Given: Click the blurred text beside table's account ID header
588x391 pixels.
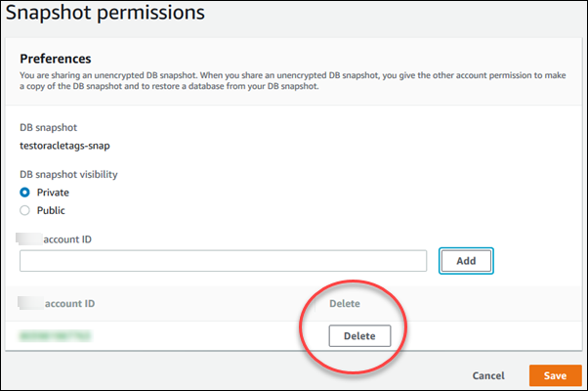Looking at the screenshot, I should [x=32, y=304].
